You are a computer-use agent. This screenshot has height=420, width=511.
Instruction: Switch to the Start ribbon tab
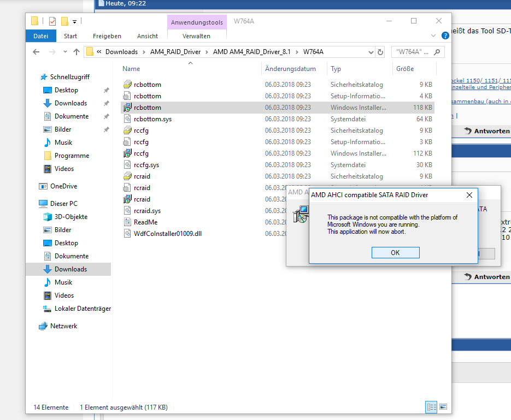click(71, 36)
